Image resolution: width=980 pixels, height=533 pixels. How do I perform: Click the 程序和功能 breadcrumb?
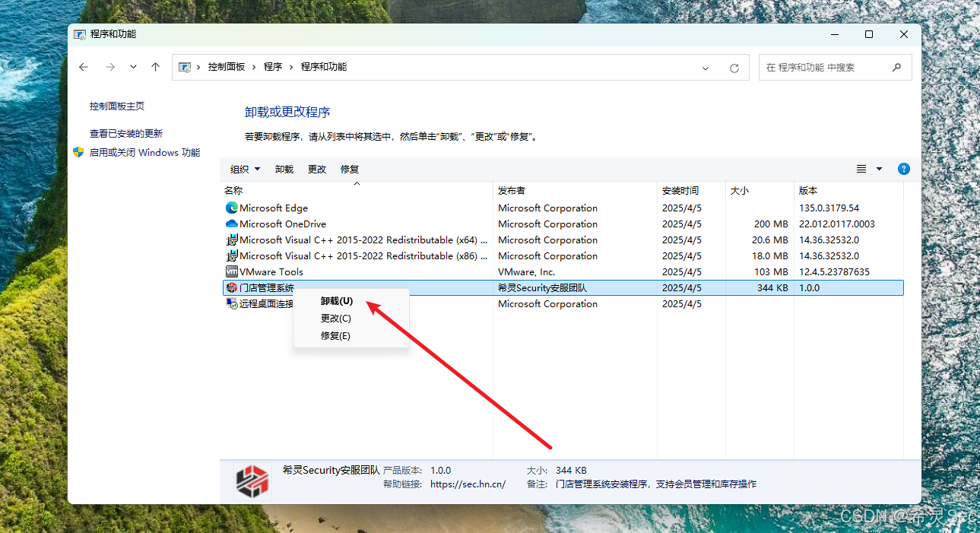click(324, 67)
